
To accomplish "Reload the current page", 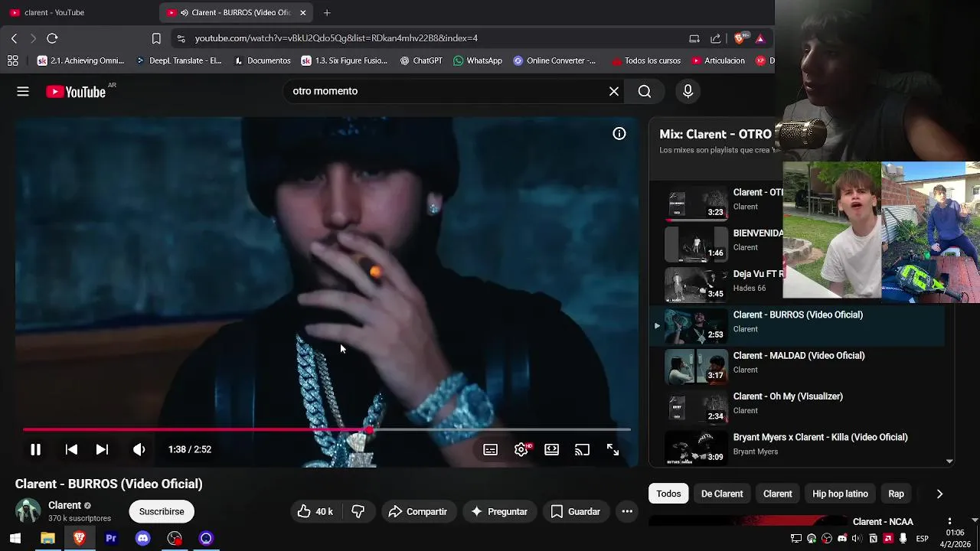I will tap(52, 38).
